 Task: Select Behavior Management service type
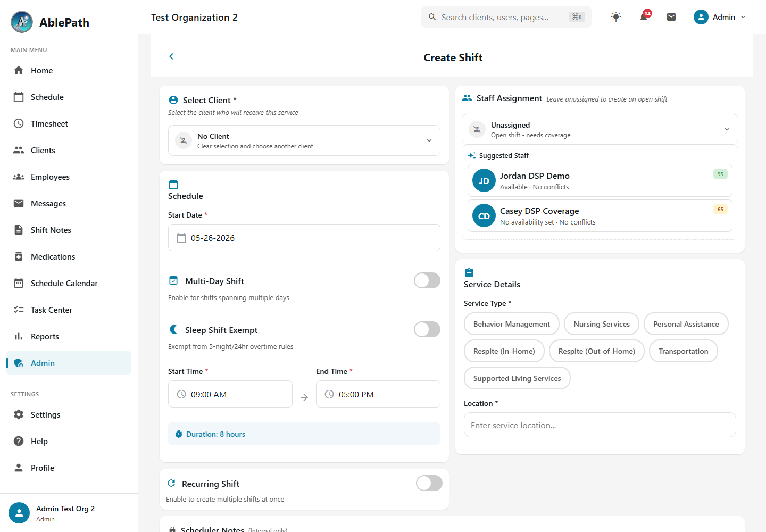(512, 324)
